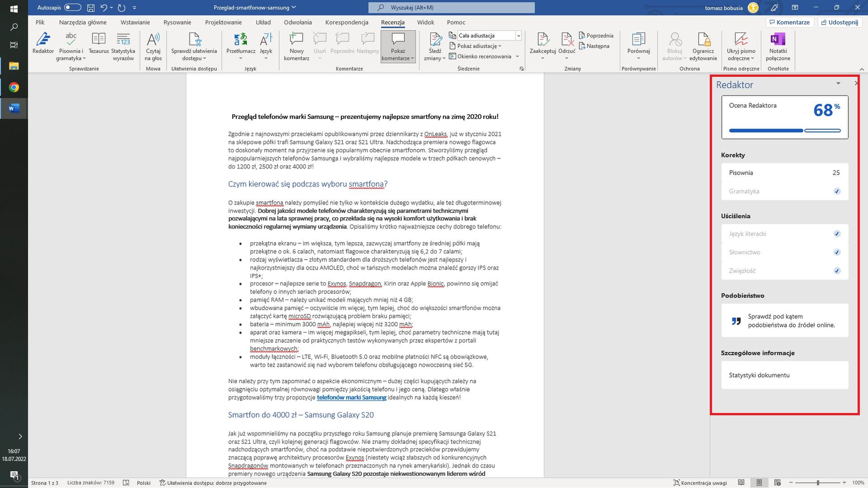Collapse the Redaktor pane via its arrow
The width and height of the screenshot is (868, 488).
click(838, 84)
